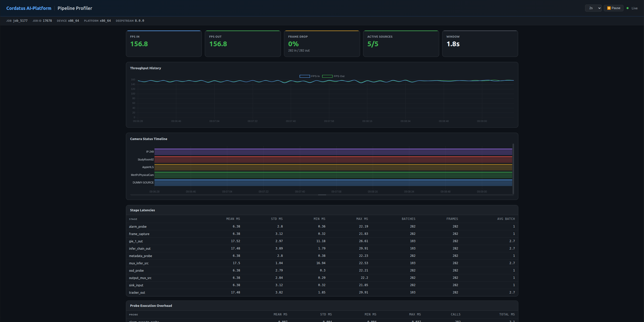This screenshot has width=644, height=322.
Task: Click the AVG BATCH column header
Action: 506,219
